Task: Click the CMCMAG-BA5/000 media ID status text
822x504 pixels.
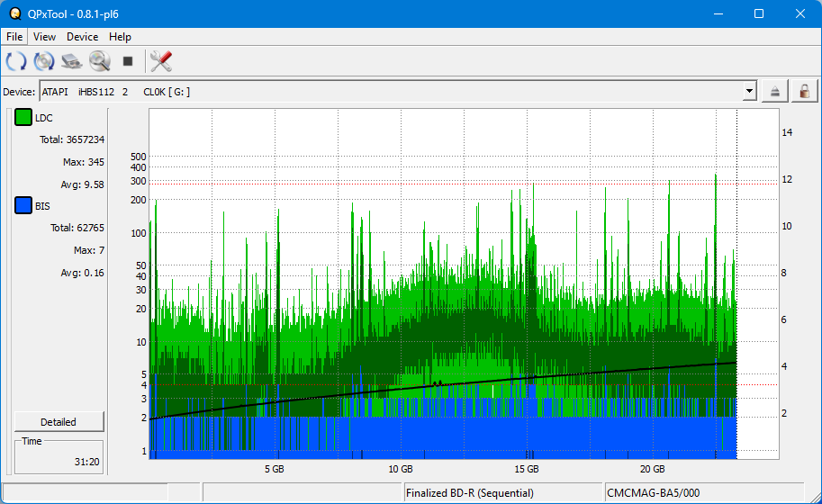Action: tap(654, 493)
